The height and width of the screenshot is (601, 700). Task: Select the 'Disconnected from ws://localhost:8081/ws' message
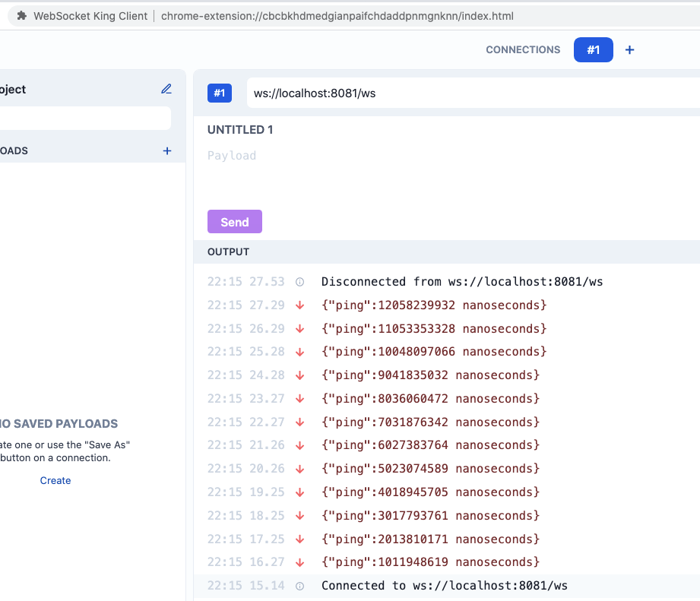pyautogui.click(x=462, y=282)
